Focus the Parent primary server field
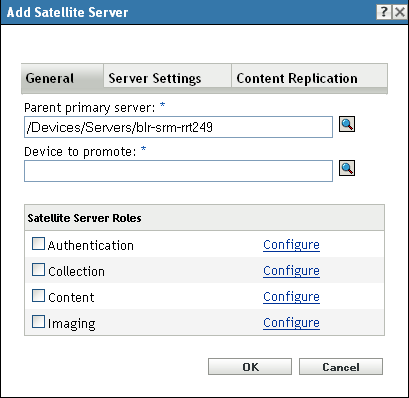The width and height of the screenshot is (409, 398). [178, 127]
